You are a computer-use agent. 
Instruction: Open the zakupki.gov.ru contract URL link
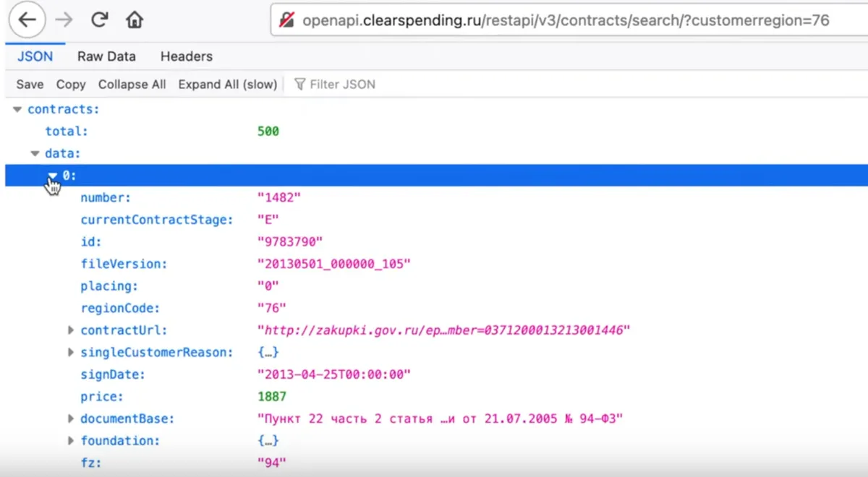coord(444,330)
